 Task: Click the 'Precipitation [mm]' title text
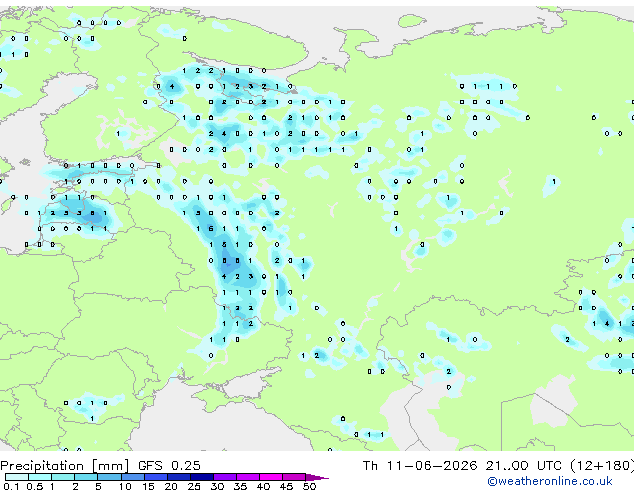click(65, 466)
